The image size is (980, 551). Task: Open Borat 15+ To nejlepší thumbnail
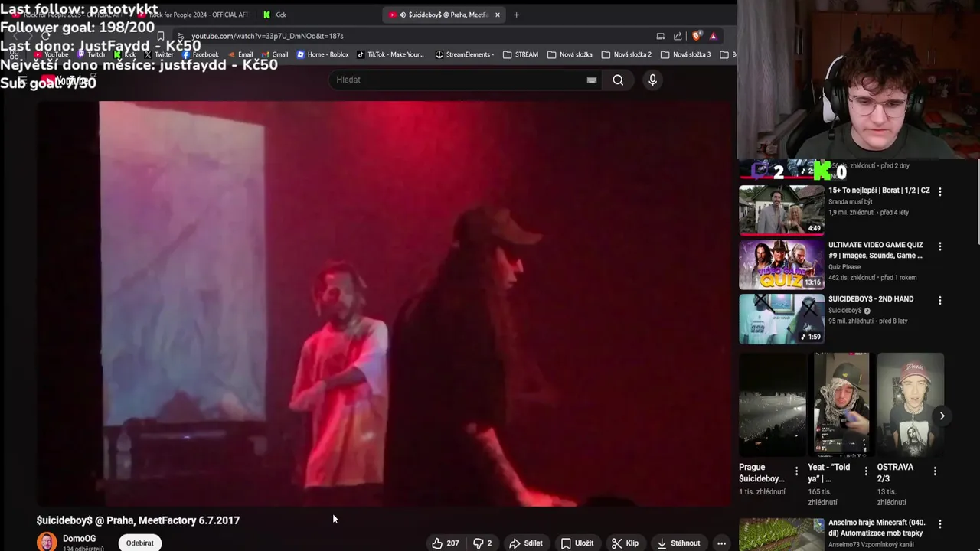tap(781, 209)
